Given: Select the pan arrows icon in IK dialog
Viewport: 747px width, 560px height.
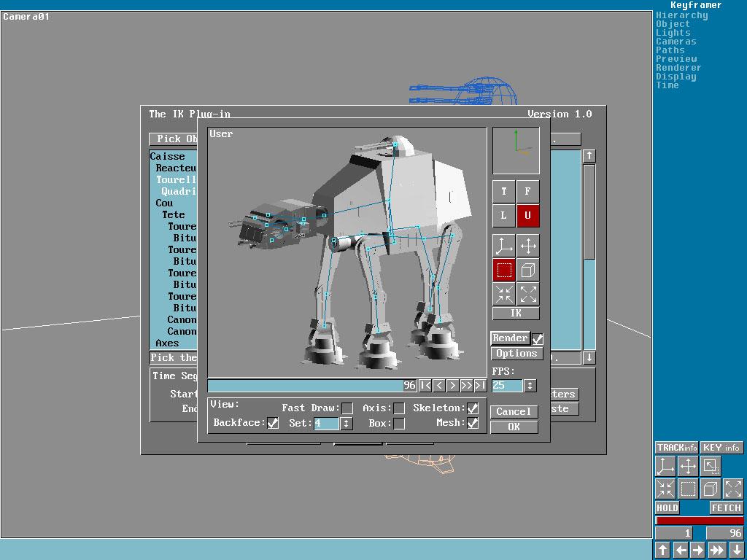Looking at the screenshot, I should (528, 246).
